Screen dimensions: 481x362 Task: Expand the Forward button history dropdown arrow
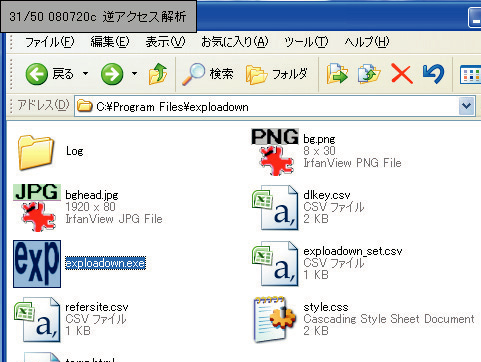[x=134, y=73]
